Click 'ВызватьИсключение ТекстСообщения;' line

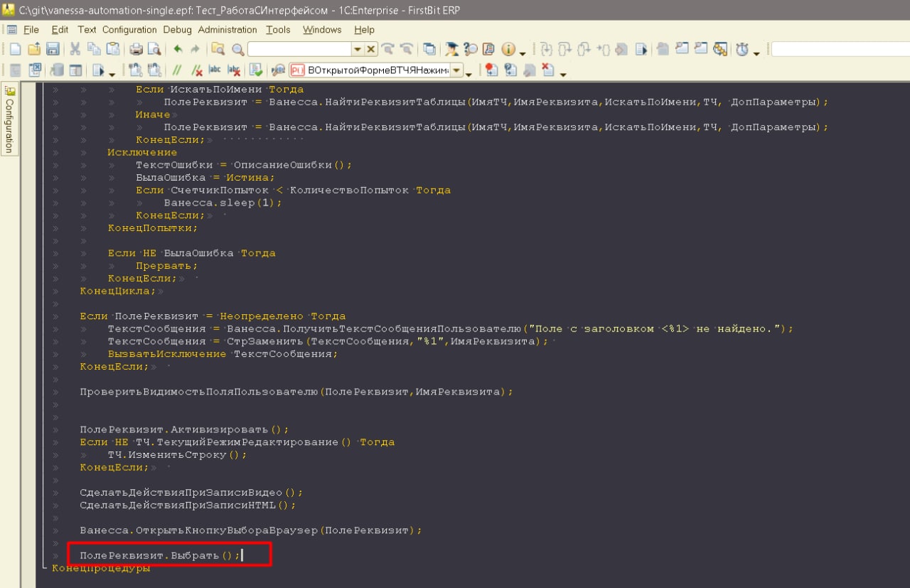pos(223,353)
